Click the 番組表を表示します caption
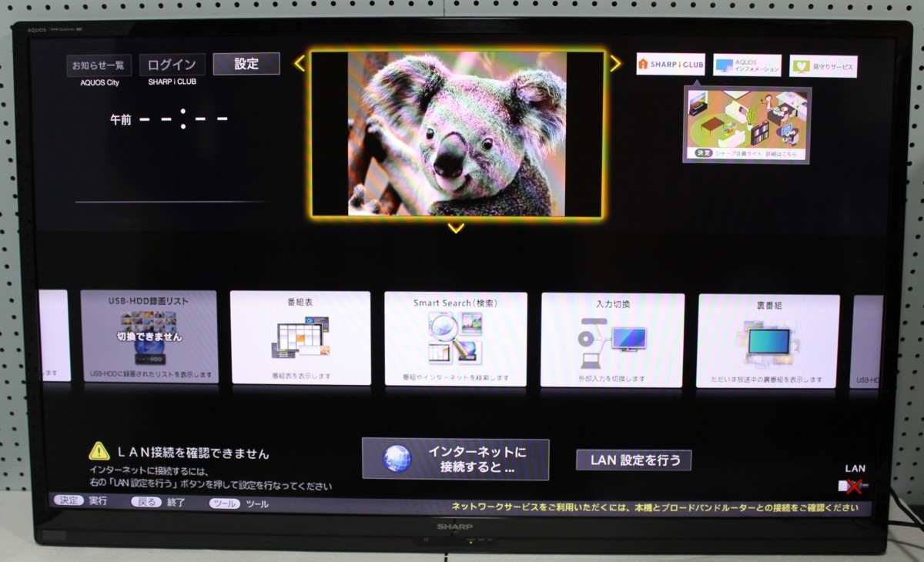 click(x=301, y=376)
